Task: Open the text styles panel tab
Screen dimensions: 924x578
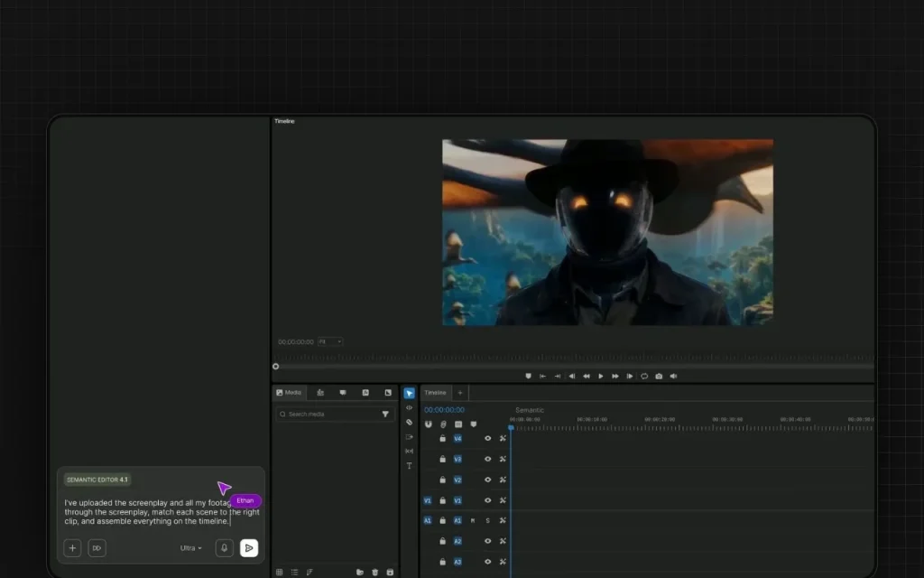Action: pos(365,393)
